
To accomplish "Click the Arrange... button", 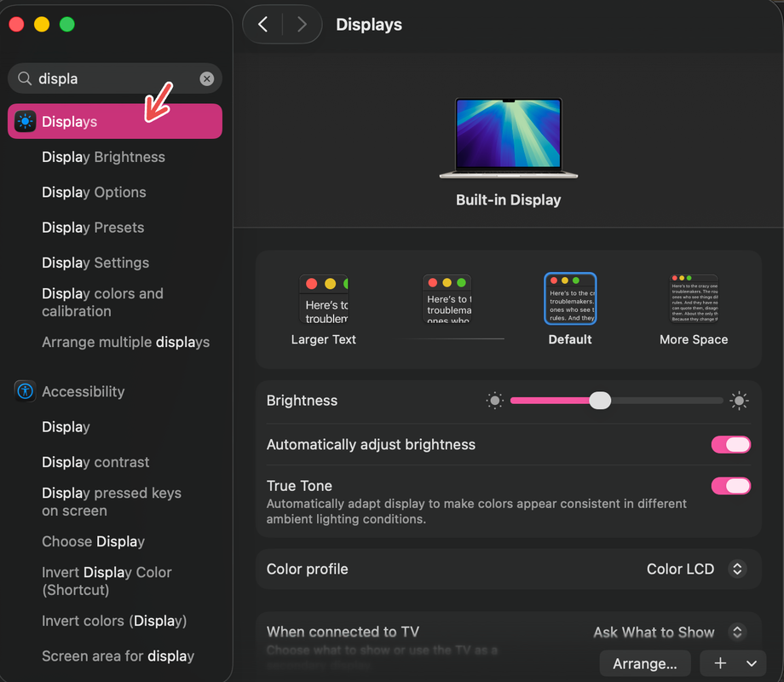I will 645,663.
